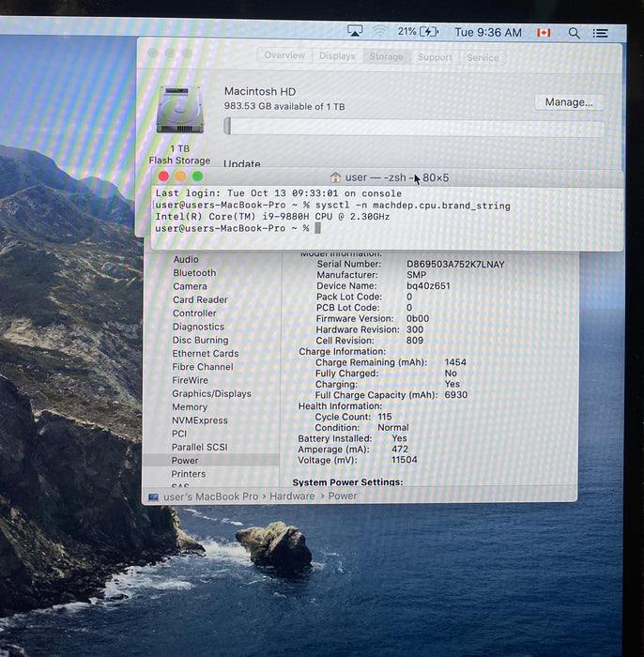Click the battery charging indicator

(x=418, y=32)
